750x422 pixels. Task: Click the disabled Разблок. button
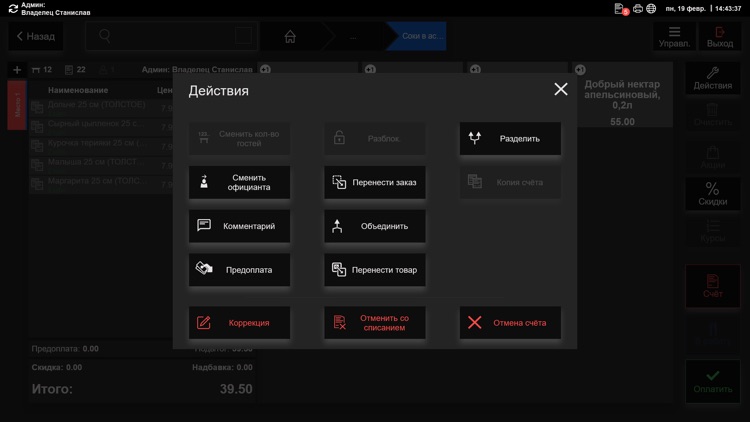point(375,138)
